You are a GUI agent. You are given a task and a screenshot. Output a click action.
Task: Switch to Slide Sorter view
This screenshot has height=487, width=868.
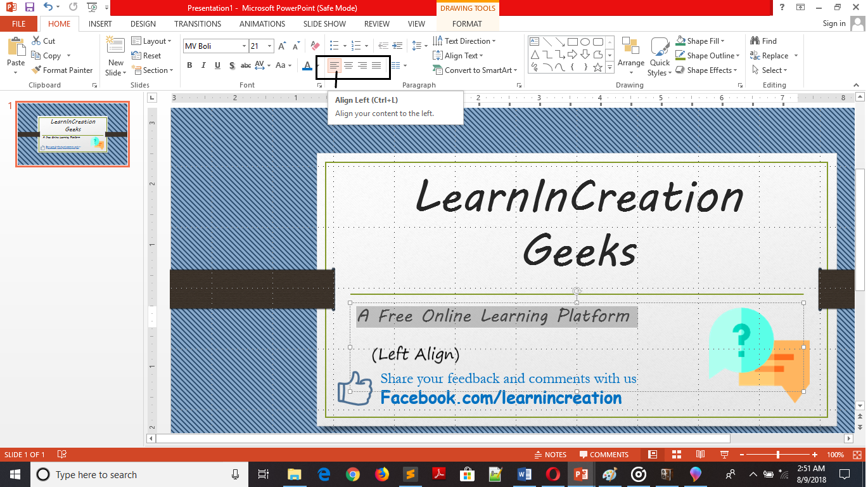click(x=676, y=455)
